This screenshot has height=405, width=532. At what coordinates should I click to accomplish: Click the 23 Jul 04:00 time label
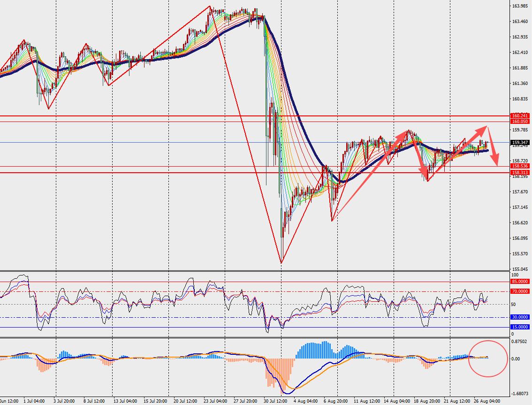click(x=216, y=401)
